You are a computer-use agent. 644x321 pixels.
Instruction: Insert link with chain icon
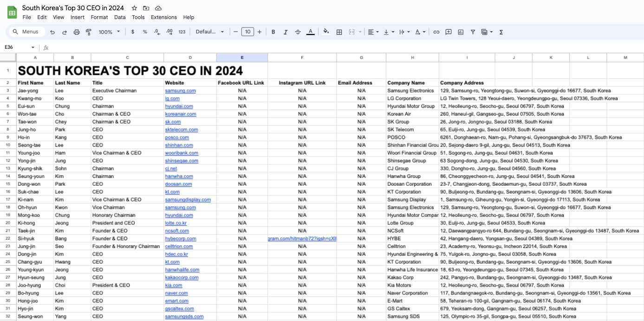pos(436,32)
